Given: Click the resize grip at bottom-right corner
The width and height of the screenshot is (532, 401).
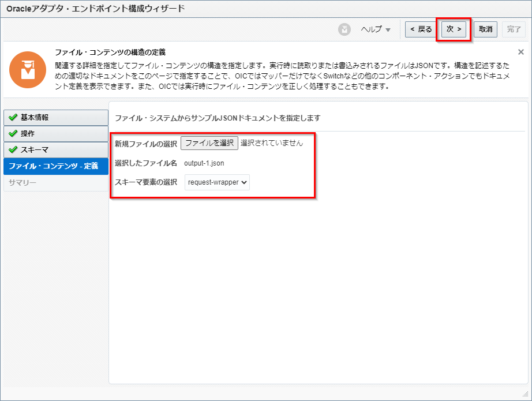Looking at the screenshot, I should pyautogui.click(x=526, y=395).
